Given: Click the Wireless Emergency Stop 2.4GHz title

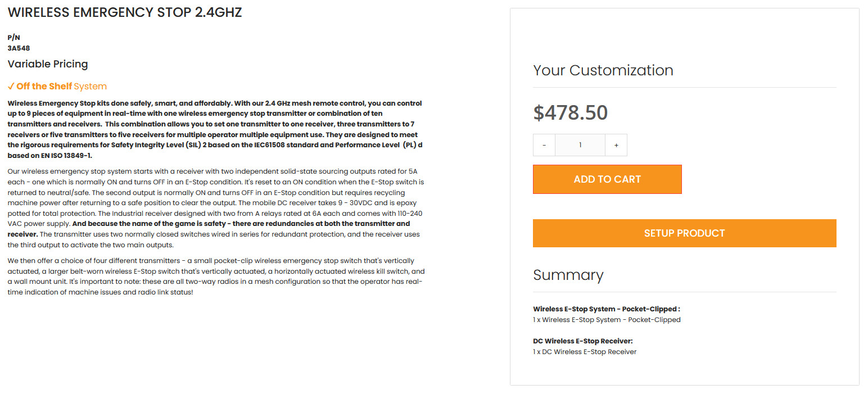Looking at the screenshot, I should pos(125,12).
